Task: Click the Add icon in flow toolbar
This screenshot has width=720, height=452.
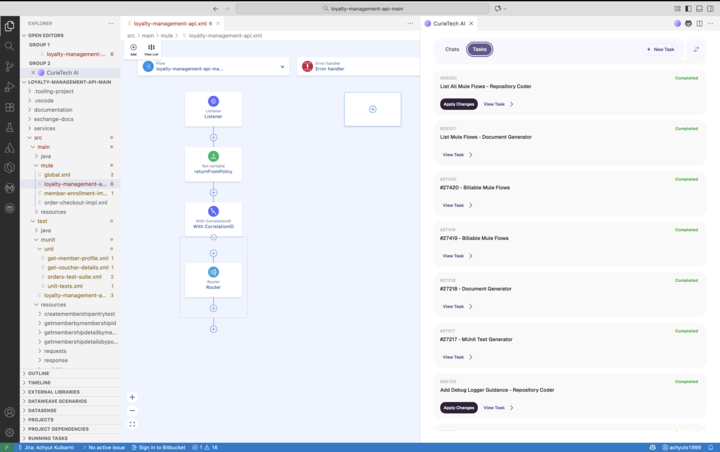Action: [133, 49]
